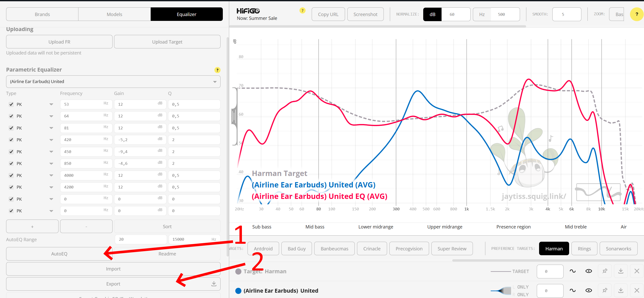Click the dB normalize value field

pyautogui.click(x=456, y=14)
